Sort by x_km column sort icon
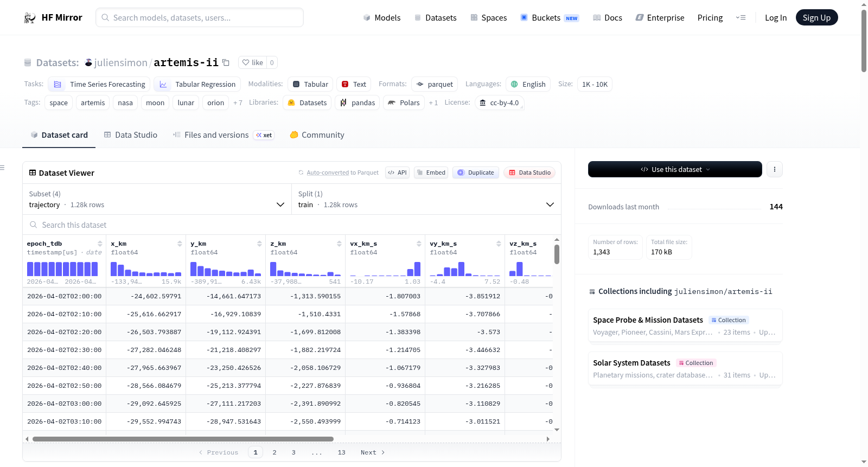The image size is (868, 467). point(180,244)
